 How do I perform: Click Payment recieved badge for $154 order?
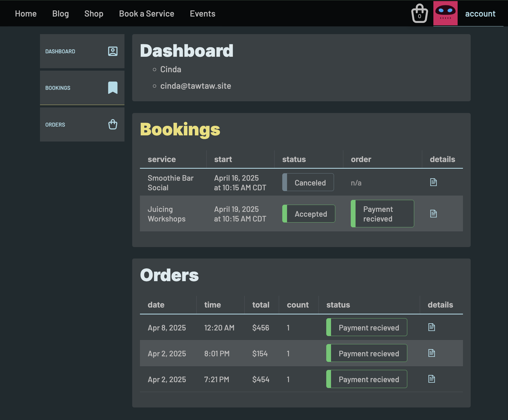click(367, 353)
